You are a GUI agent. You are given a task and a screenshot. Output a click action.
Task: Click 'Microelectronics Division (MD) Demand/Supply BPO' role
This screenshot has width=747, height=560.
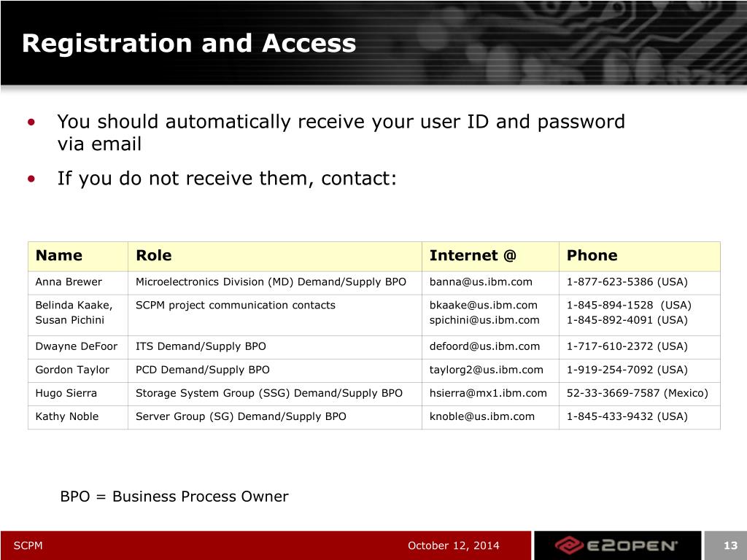[x=271, y=282]
